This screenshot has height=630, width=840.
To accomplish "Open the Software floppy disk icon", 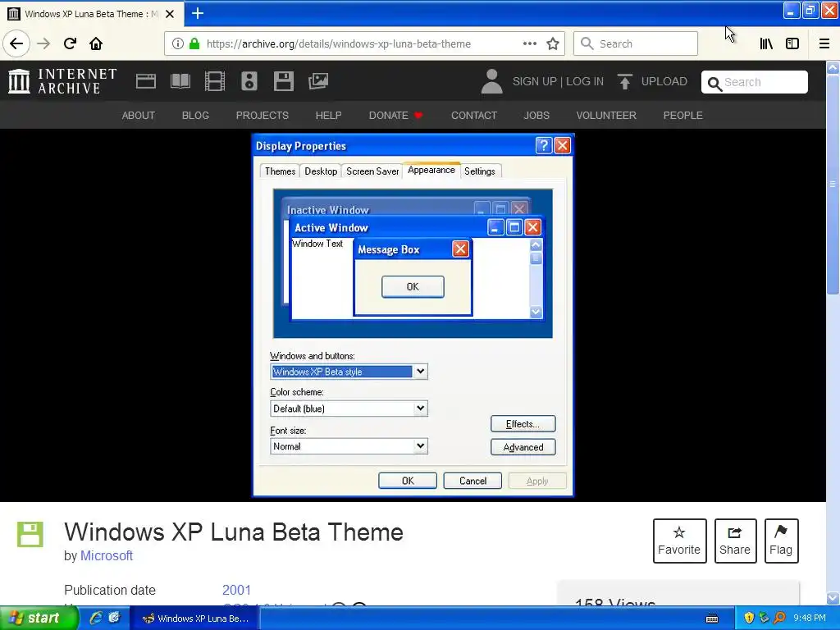I will pyautogui.click(x=283, y=81).
